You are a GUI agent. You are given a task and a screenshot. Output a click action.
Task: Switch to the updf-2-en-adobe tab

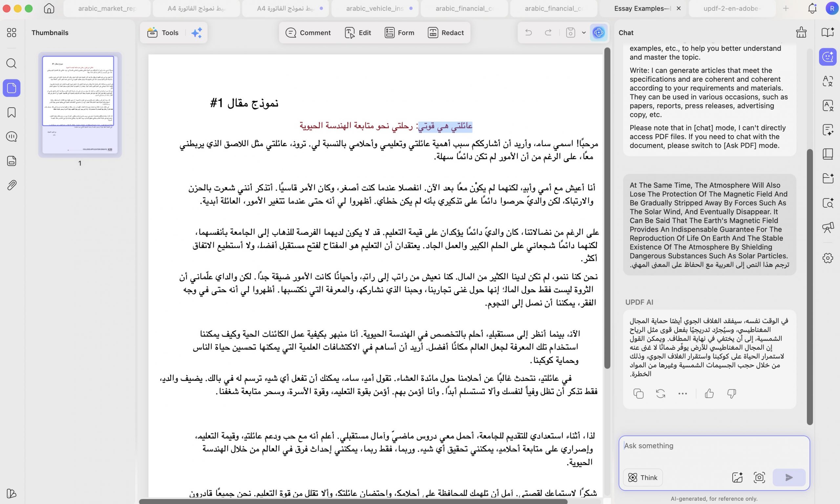pos(732,9)
